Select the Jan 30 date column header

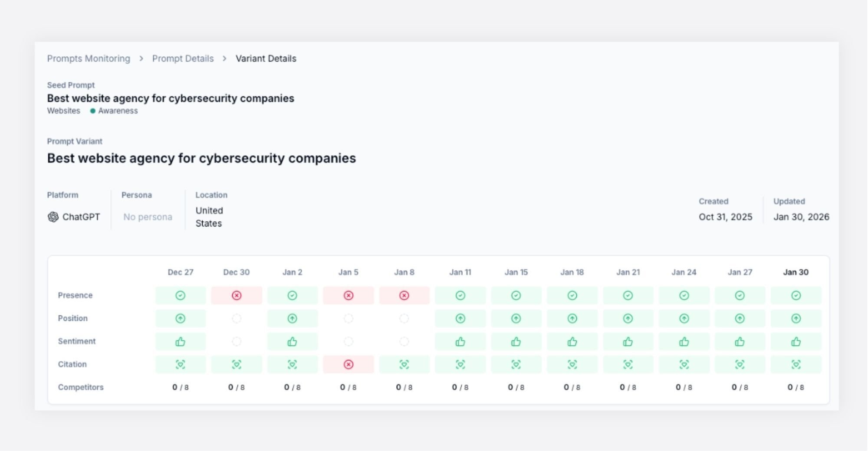coord(796,272)
